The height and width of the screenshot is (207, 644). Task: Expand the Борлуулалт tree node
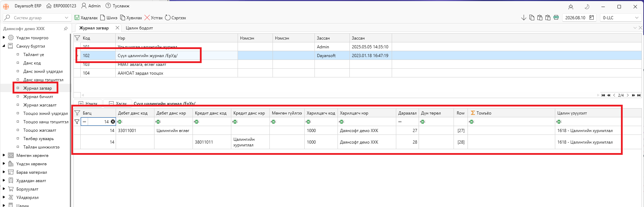coord(4,189)
